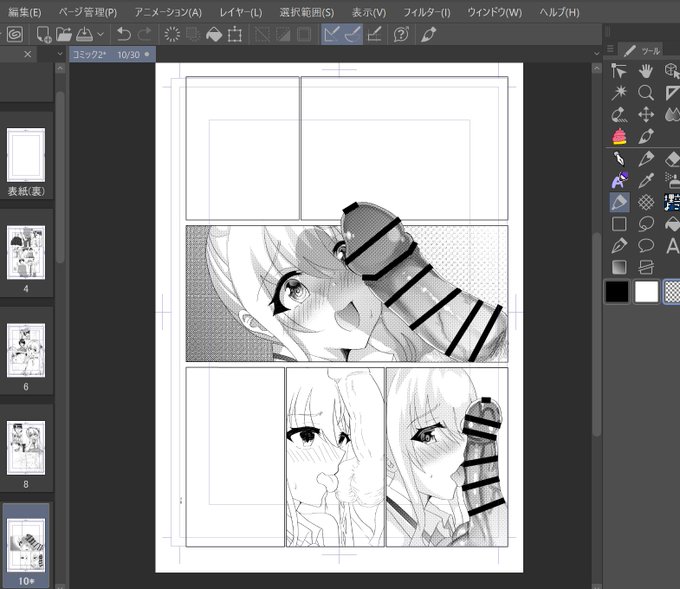Click the Scale/Rotate transform toolbar icon
The height and width of the screenshot is (589, 680).
(235, 34)
